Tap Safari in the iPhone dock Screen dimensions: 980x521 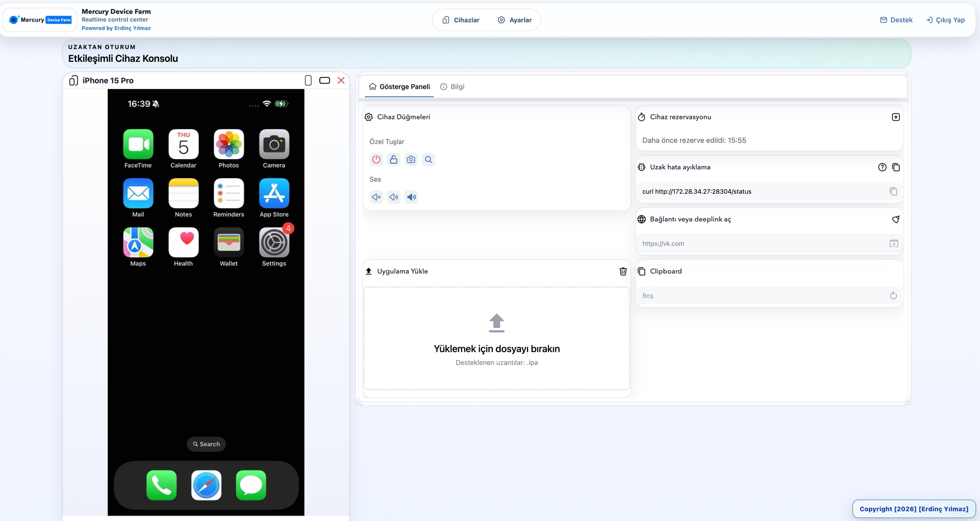point(206,485)
